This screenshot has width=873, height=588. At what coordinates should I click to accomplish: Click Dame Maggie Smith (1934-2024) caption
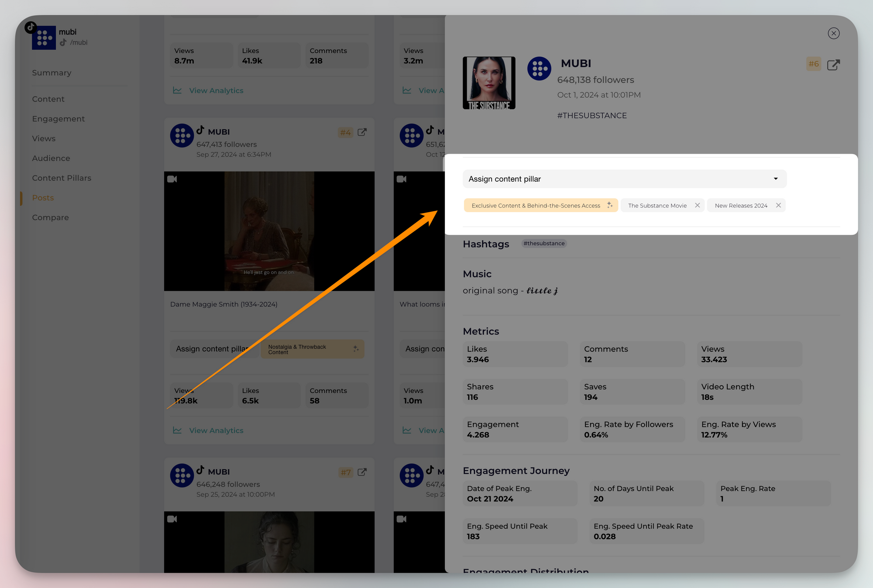coord(224,304)
